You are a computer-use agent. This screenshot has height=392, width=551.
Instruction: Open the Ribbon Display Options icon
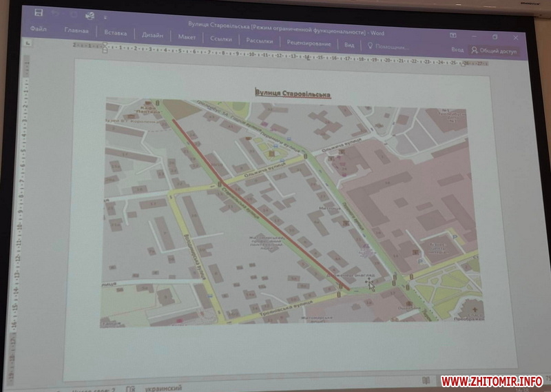[453, 34]
